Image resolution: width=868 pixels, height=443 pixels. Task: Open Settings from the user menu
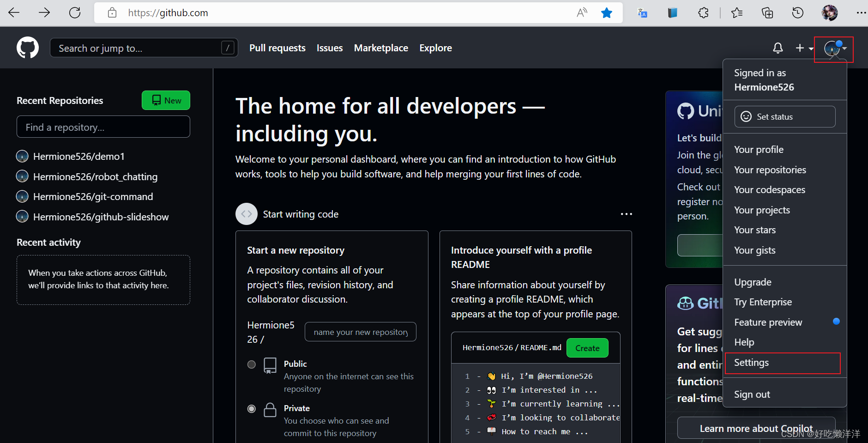[751, 363]
